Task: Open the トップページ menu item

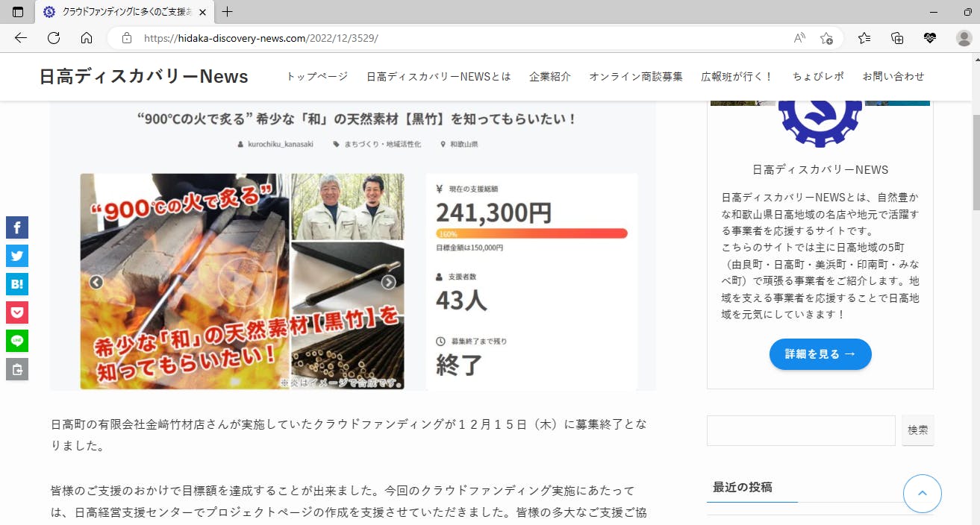Action: 317,77
